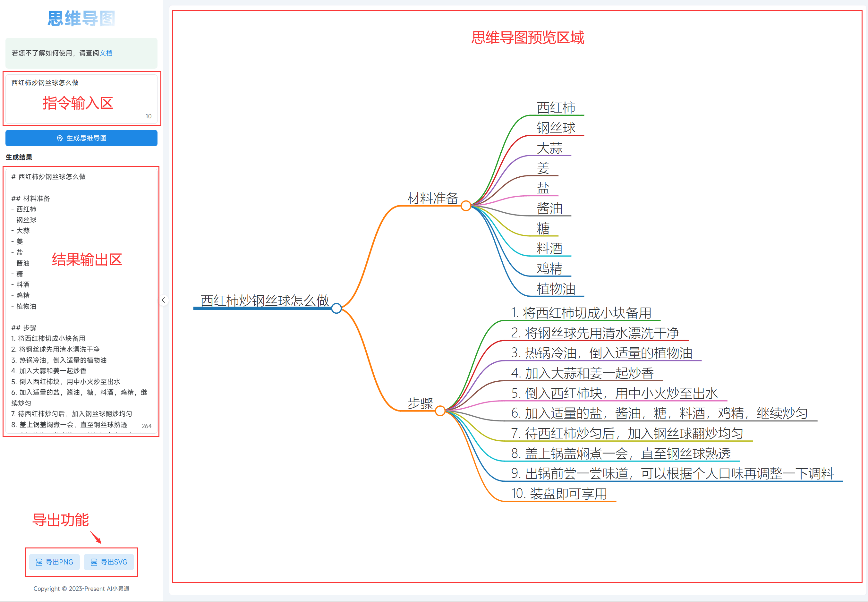
Task: Click the 步骤 branch label
Action: coord(420,403)
